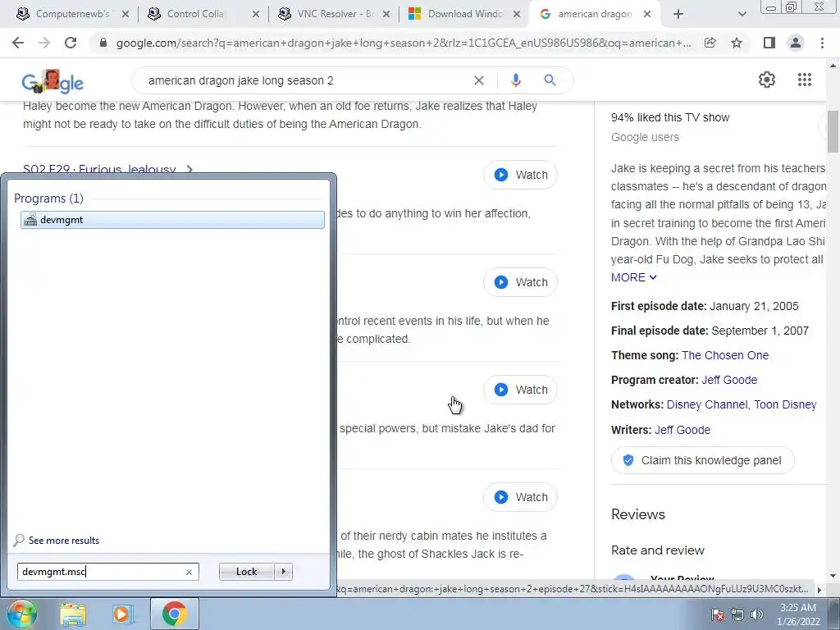This screenshot has width=840, height=630.
Task: Open the Action Center flag tray icon
Action: [718, 614]
